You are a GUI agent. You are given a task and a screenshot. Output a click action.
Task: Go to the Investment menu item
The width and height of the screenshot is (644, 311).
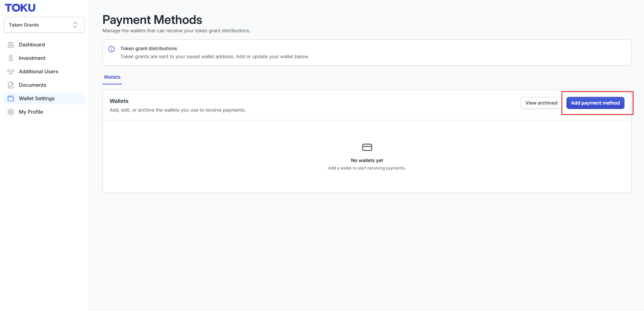(x=44, y=58)
